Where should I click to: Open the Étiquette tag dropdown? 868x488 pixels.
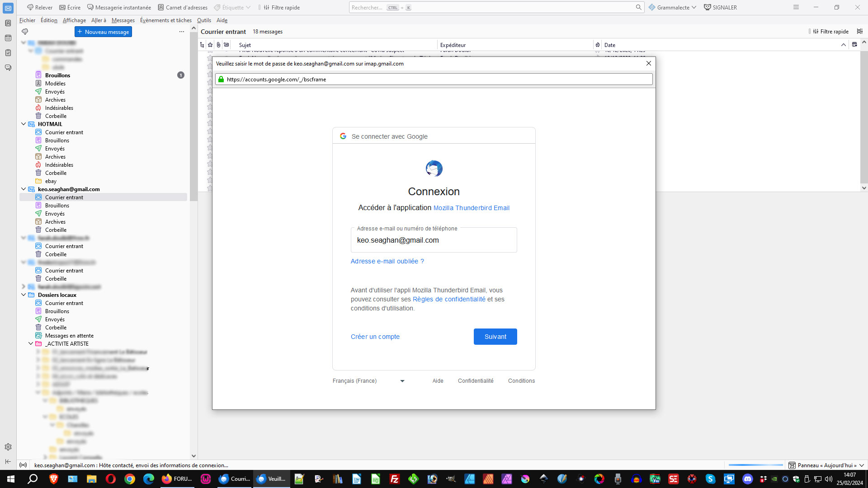pyautogui.click(x=232, y=7)
